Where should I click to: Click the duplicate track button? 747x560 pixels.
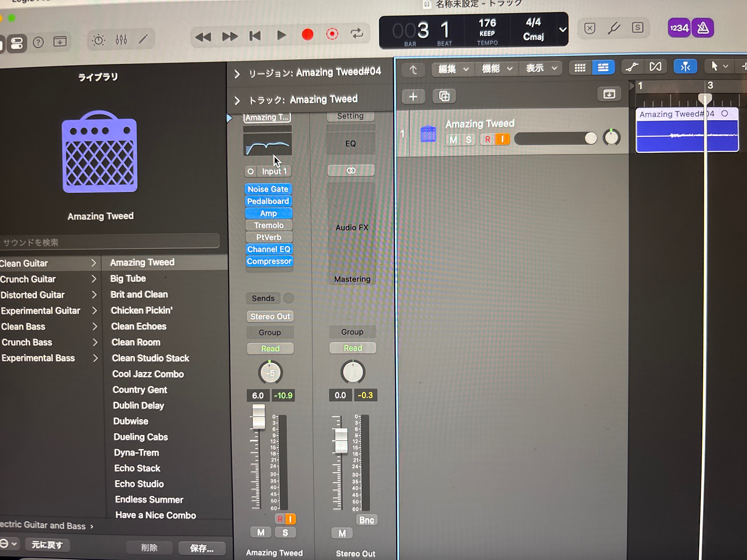[444, 97]
